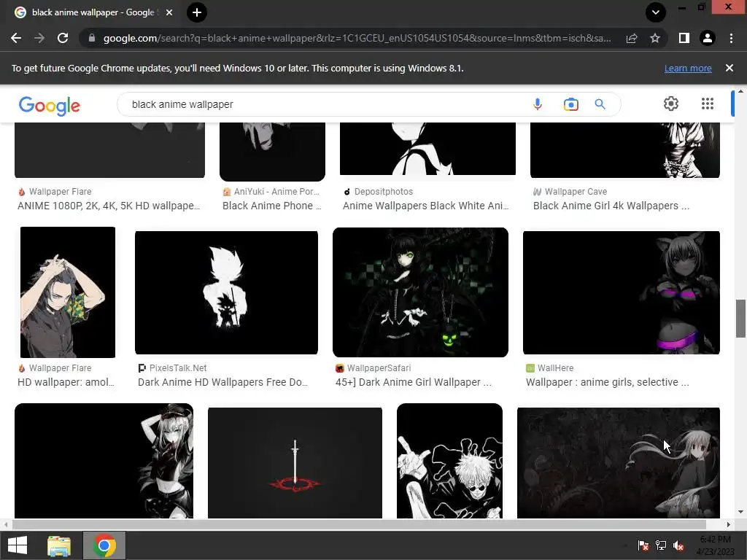Screen dimensions: 747x560
Task: Open the Chrome profile avatar menu
Action: coord(708,38)
